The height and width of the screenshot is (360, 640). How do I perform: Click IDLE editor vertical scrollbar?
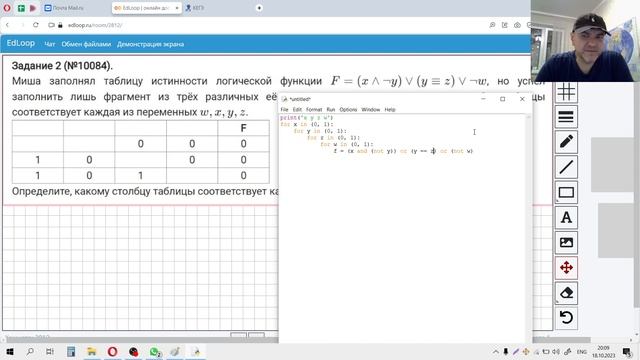[529, 229]
